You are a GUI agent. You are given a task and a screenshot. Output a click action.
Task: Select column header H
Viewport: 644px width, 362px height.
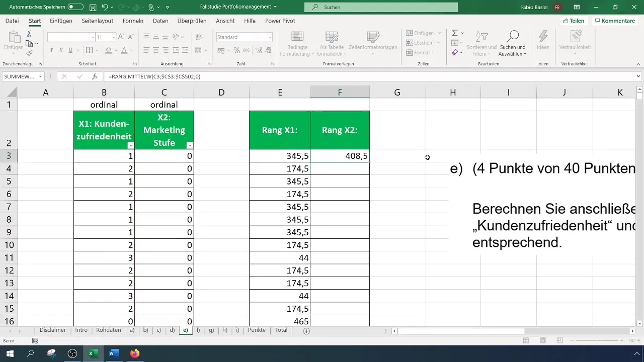(x=453, y=92)
